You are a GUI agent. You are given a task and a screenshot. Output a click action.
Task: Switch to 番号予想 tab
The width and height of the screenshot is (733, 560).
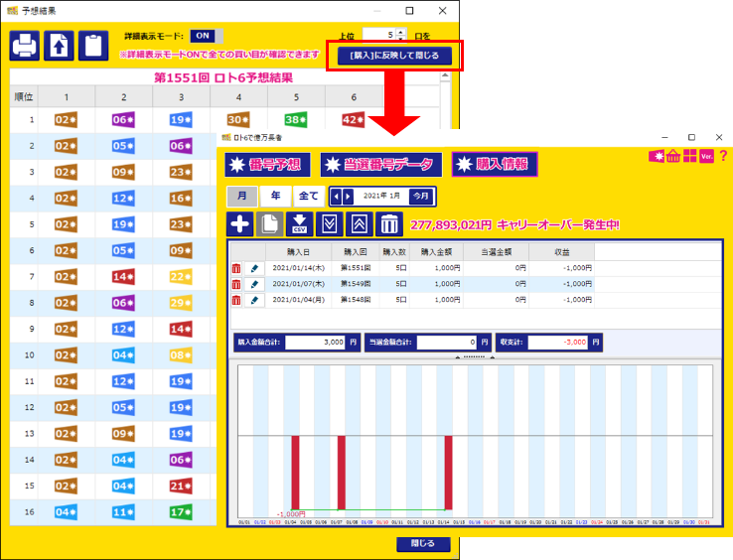pos(265,165)
